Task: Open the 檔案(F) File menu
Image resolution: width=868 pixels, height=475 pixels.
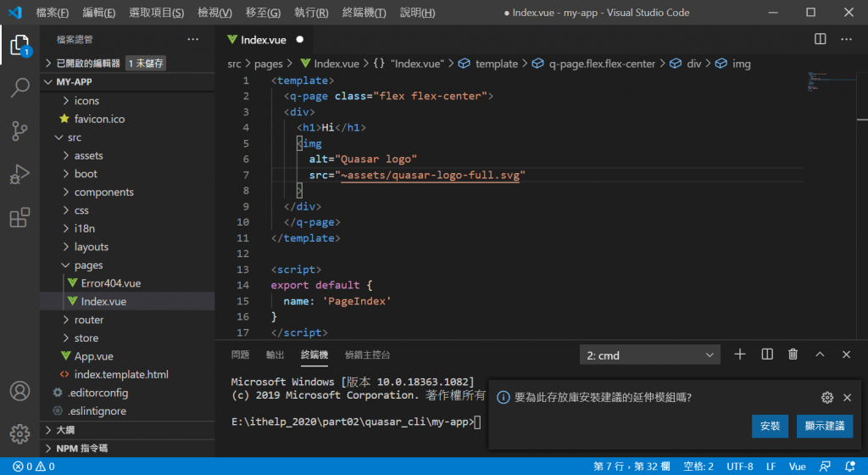Action: click(x=52, y=12)
